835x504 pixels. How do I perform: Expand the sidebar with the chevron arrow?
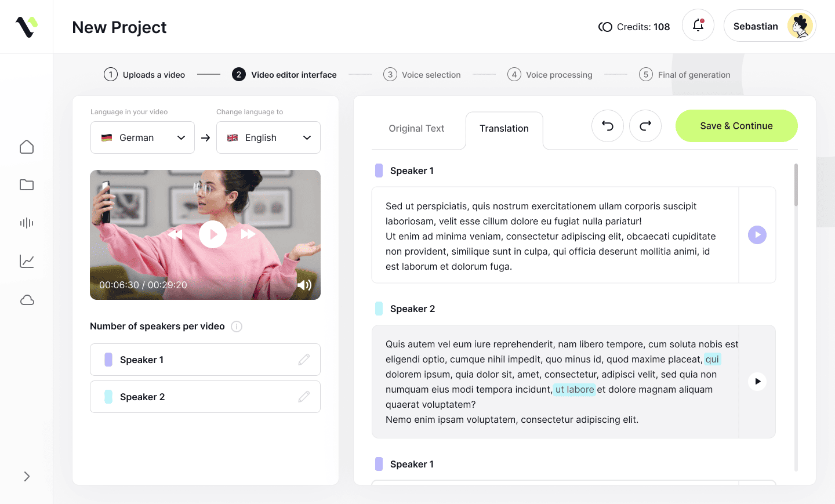click(27, 476)
